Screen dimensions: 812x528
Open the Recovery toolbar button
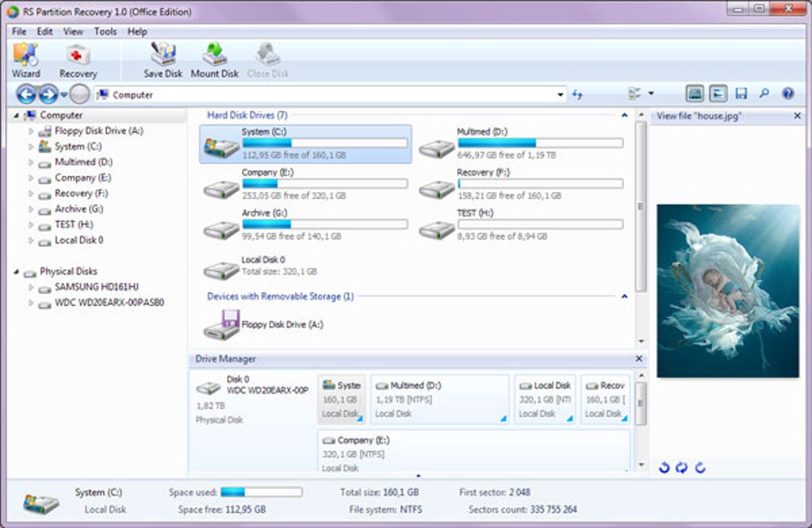[78, 60]
